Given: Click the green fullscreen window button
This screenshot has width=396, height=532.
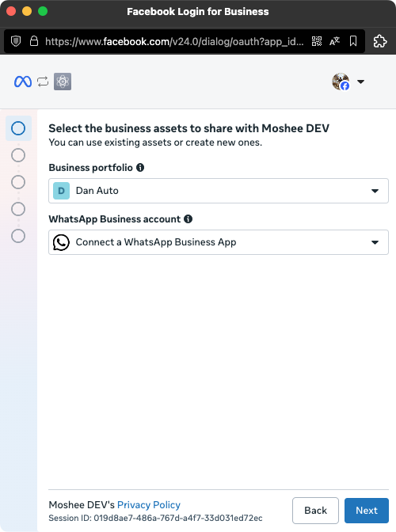Looking at the screenshot, I should [43, 11].
